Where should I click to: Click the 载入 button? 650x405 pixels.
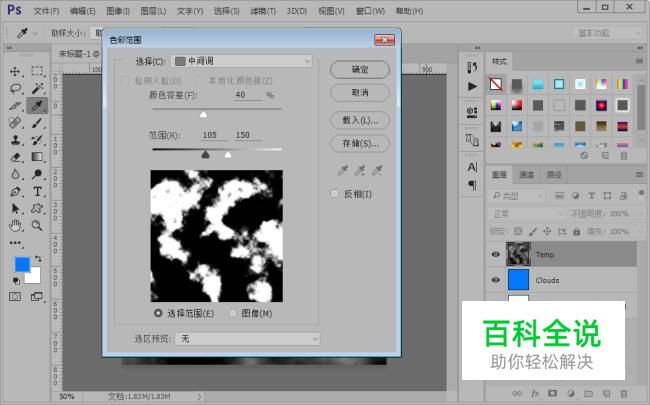[360, 120]
